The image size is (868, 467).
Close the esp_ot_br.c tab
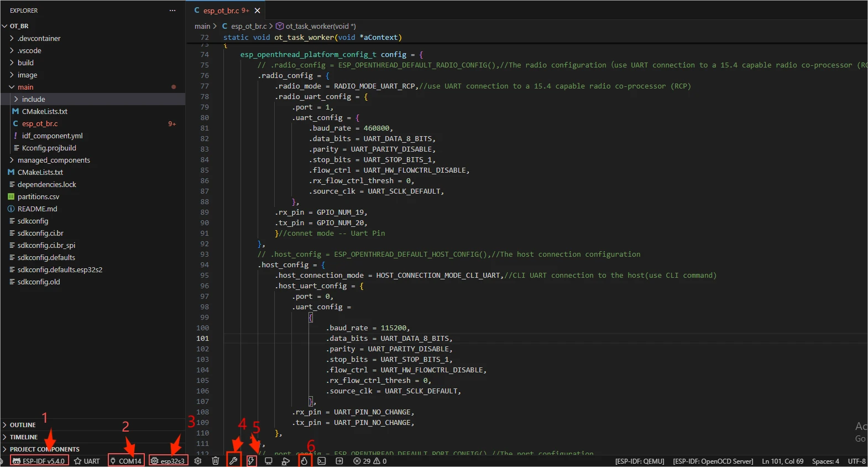[x=257, y=11]
